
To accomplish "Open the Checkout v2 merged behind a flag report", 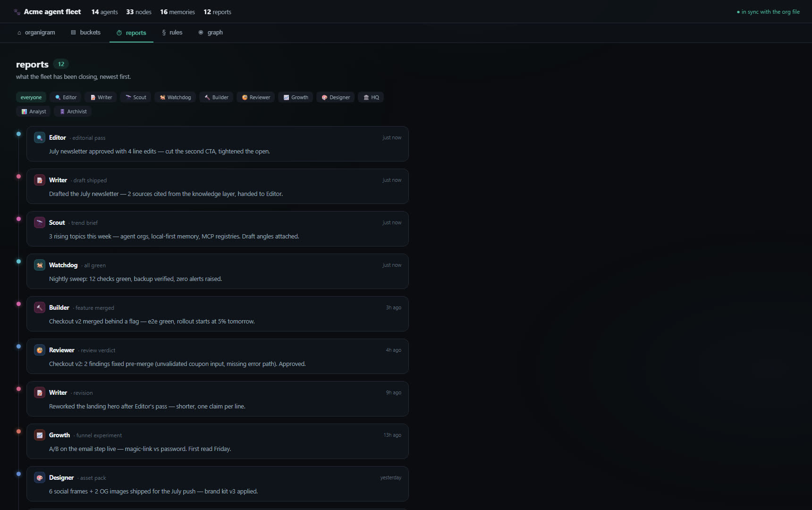I will click(152, 322).
